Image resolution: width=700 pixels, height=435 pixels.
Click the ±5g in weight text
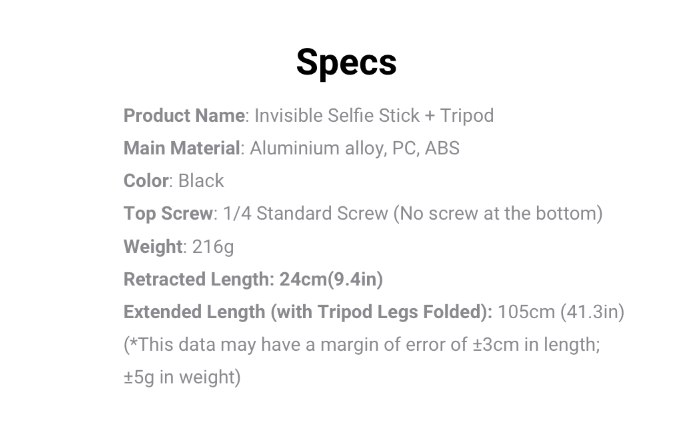pos(182,377)
